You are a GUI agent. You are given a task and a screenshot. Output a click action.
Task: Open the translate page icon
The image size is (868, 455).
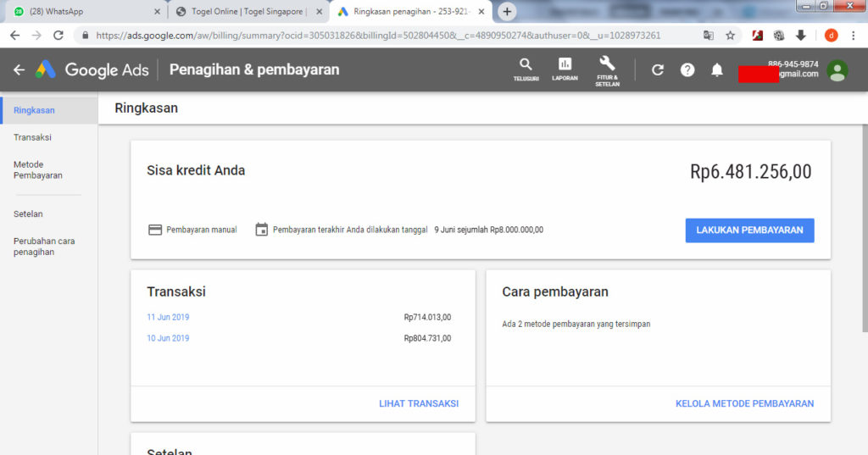tap(708, 36)
